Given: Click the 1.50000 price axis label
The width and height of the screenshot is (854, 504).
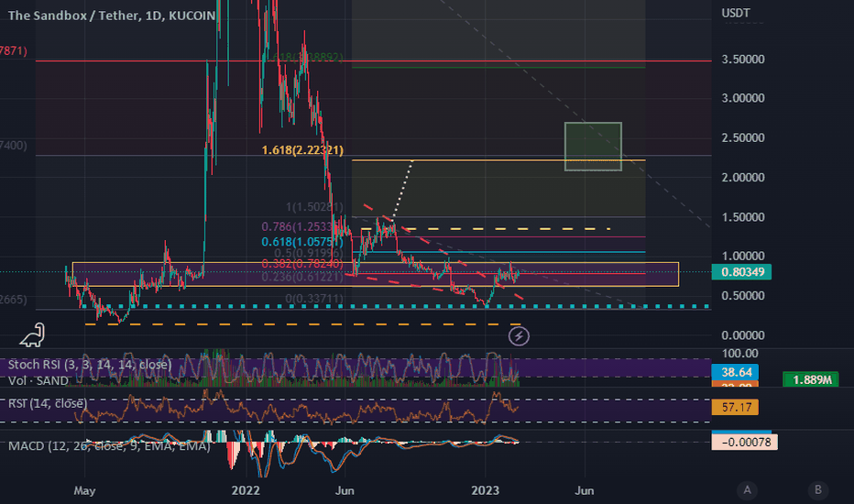Looking at the screenshot, I should tap(743, 217).
